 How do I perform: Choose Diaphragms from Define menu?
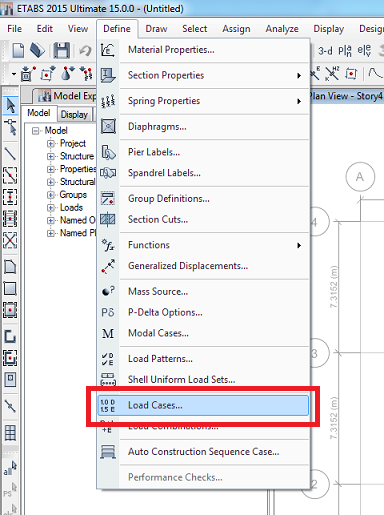point(204,127)
